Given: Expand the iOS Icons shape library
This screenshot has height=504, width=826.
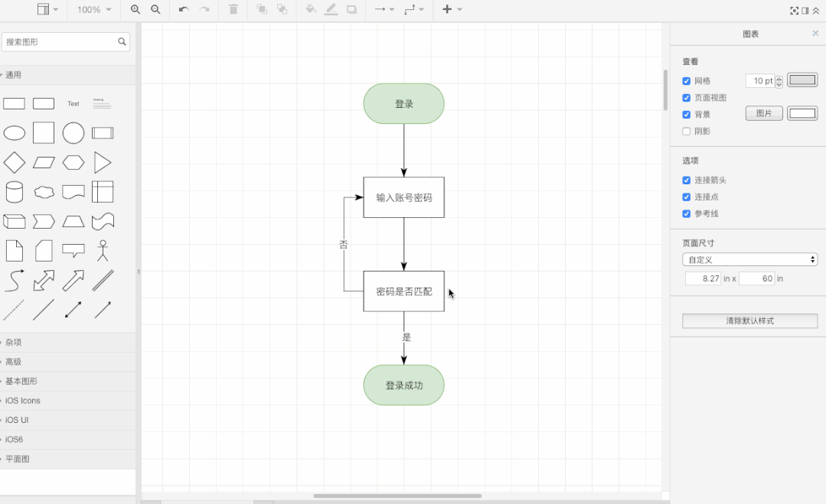Looking at the screenshot, I should click(x=23, y=401).
